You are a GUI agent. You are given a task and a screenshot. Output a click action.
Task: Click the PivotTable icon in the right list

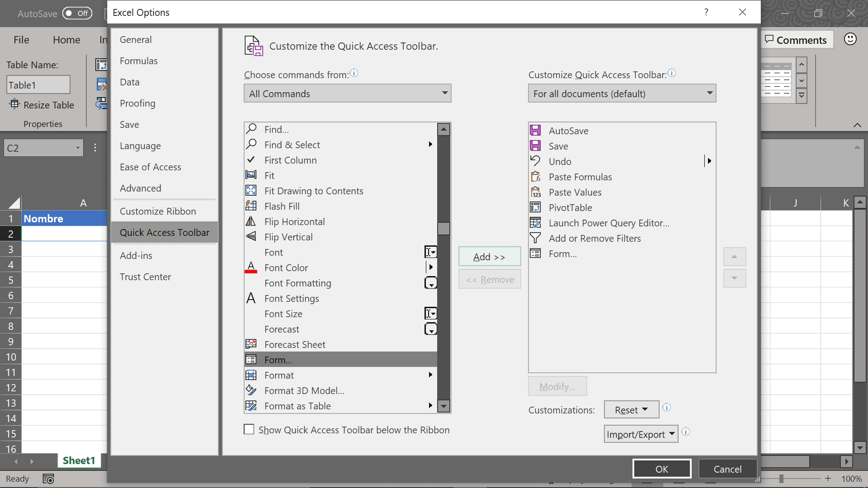[x=535, y=207]
